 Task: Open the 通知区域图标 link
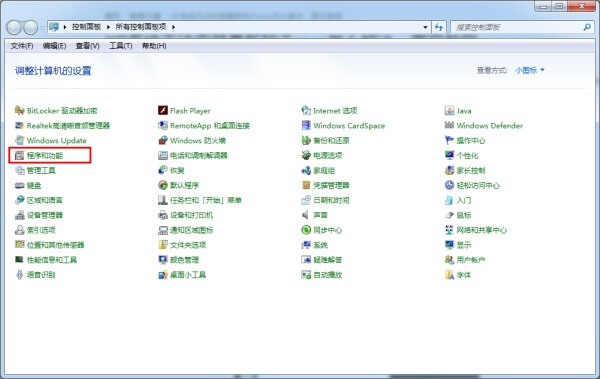click(191, 230)
